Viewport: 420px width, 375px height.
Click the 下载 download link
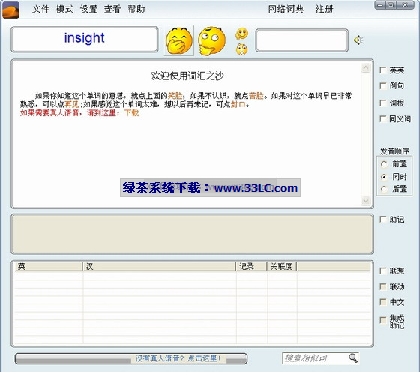tap(131, 113)
